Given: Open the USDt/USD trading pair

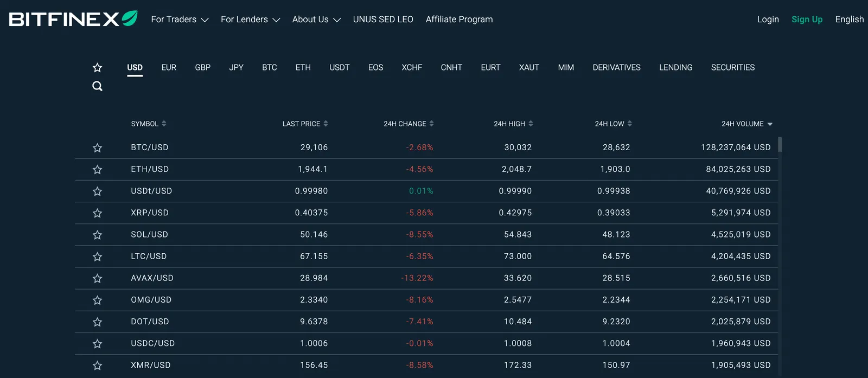Looking at the screenshot, I should click(x=151, y=191).
